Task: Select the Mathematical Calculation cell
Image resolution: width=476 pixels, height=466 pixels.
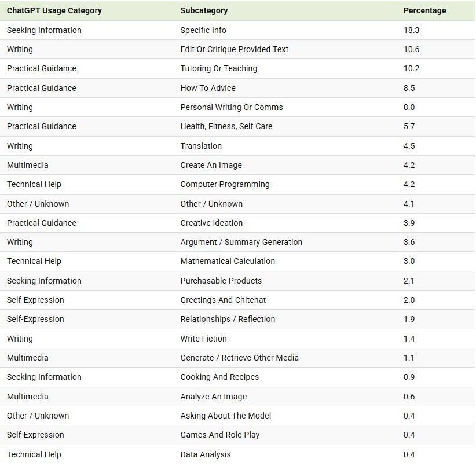Action: [x=228, y=261]
